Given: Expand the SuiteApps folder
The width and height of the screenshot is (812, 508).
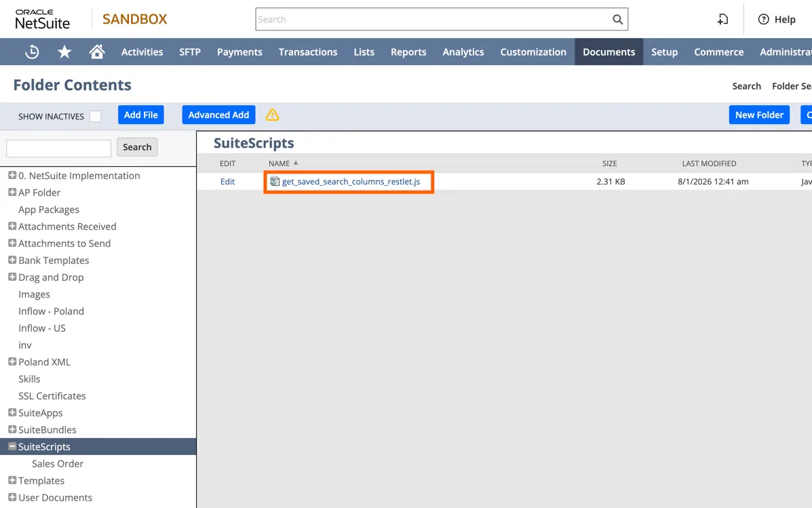Looking at the screenshot, I should pos(12,413).
